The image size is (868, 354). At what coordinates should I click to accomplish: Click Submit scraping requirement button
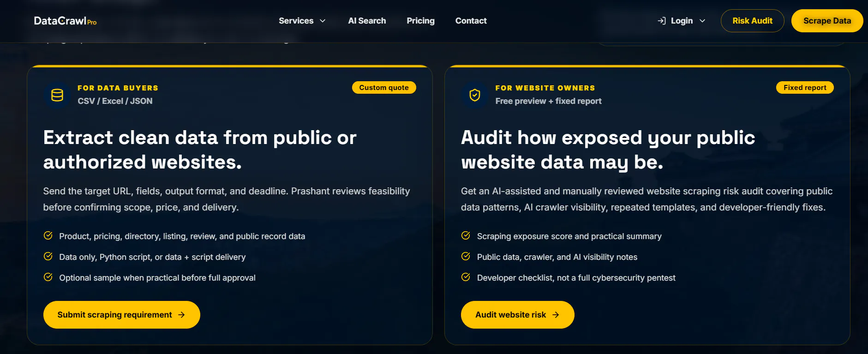coord(122,315)
